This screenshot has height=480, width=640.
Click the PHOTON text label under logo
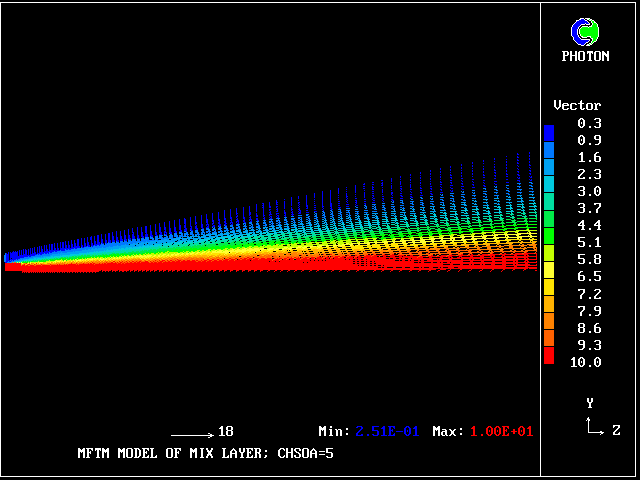coord(585,57)
